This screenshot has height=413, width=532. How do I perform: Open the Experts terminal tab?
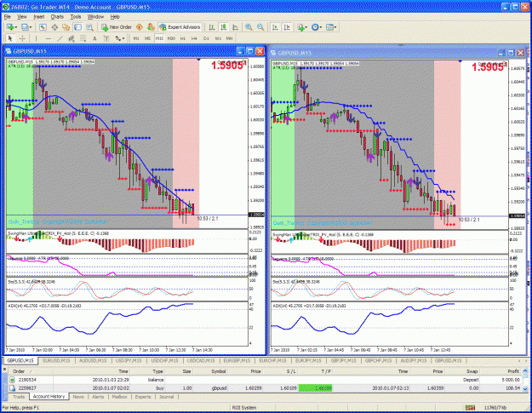[x=143, y=397]
